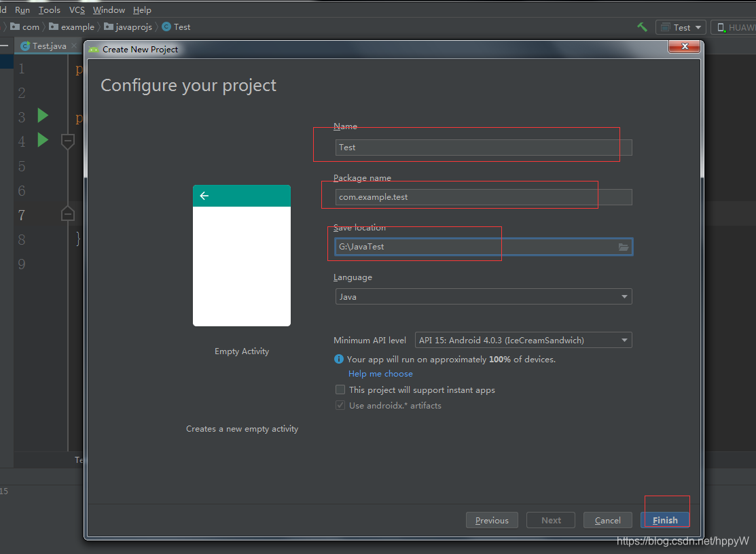Open the Test run configuration dropdown
This screenshot has width=756, height=554.
[681, 27]
